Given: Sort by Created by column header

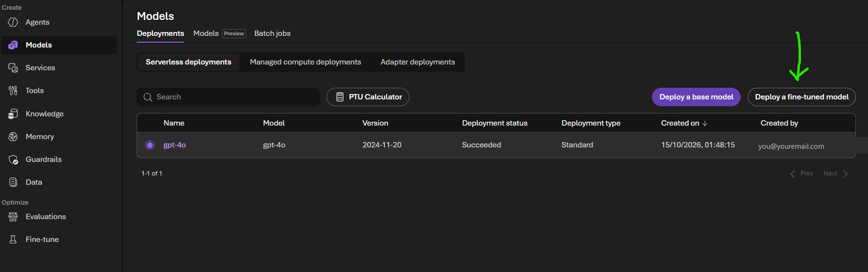Looking at the screenshot, I should [779, 123].
